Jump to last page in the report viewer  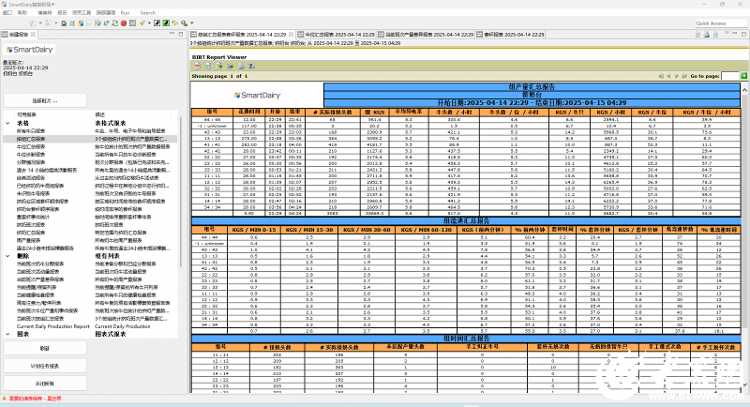684,76
